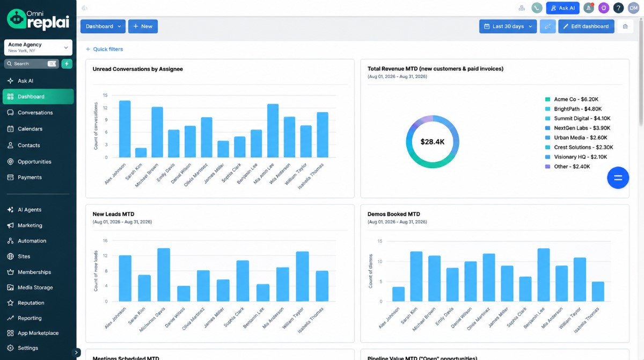Click 'Crest Solutions - $2.30K' legend text
The height and width of the screenshot is (360, 644).
(583, 147)
